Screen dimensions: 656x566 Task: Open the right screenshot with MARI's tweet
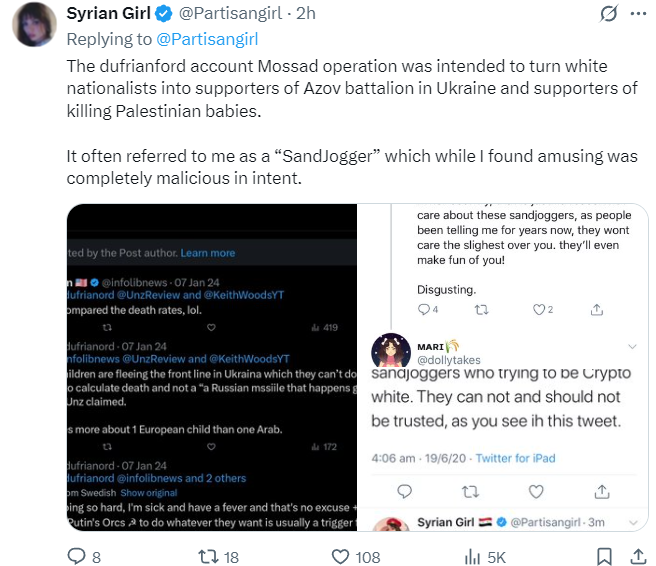[503, 370]
